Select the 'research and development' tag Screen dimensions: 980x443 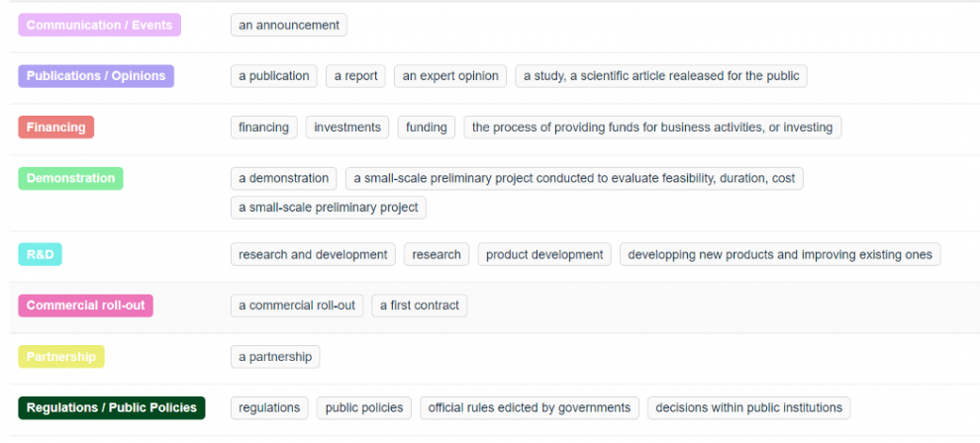tap(313, 254)
